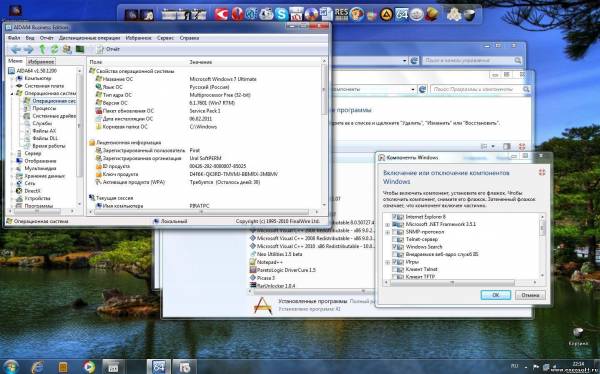Open the Справка menu in AIDA64

[189, 38]
